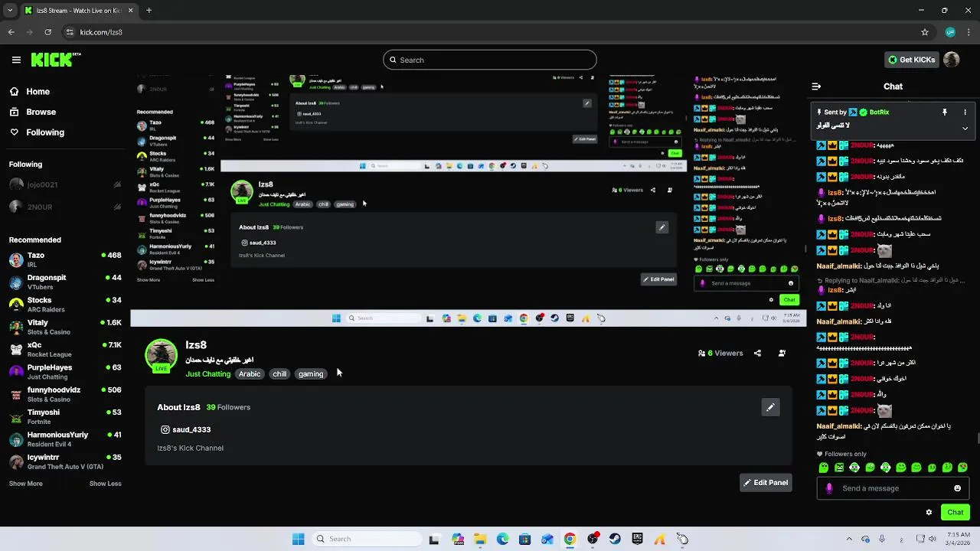Open followed channel 2NOUR
Image resolution: width=980 pixels, height=551 pixels.
(65, 207)
